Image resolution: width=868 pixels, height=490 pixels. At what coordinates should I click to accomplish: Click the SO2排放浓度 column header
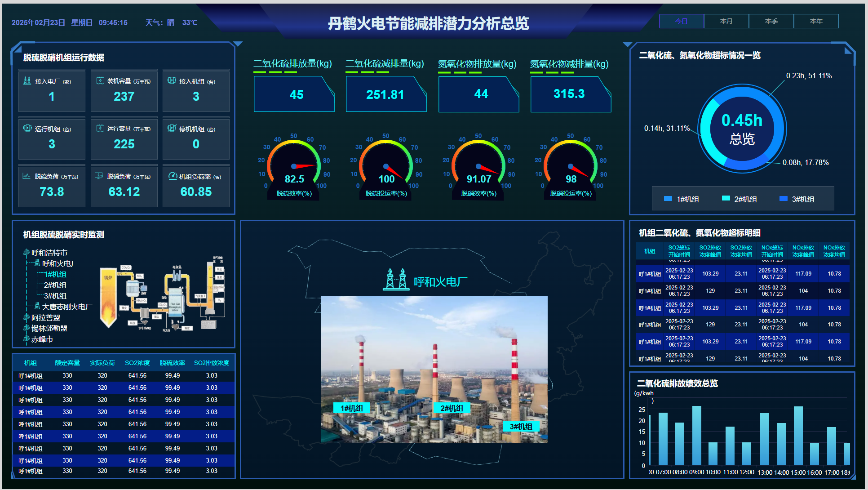[212, 363]
